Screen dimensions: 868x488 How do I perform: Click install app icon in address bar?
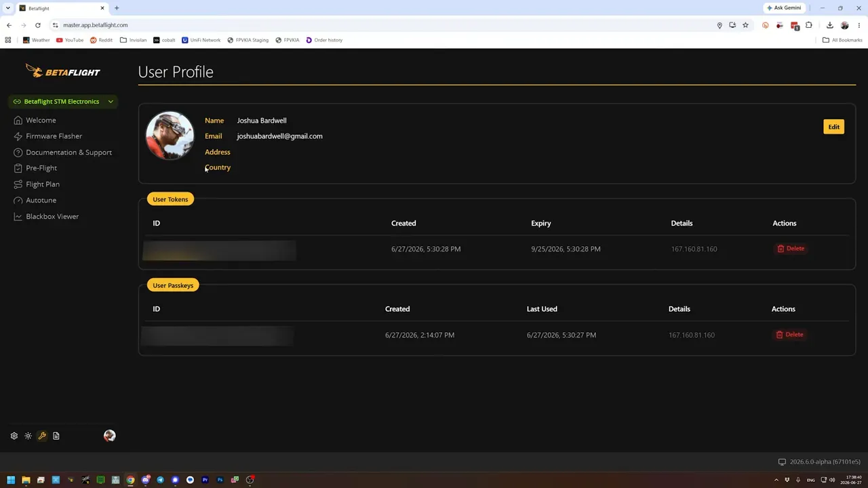coord(732,25)
